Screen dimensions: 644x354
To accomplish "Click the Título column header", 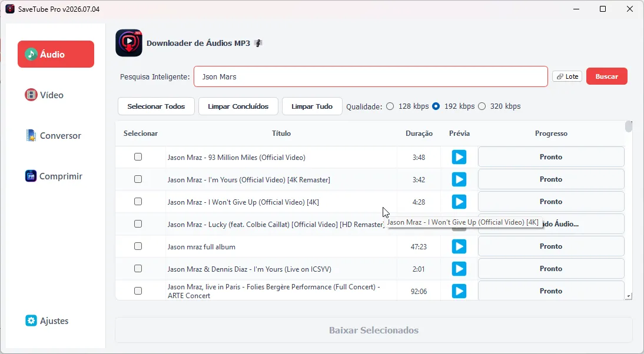I will [281, 133].
